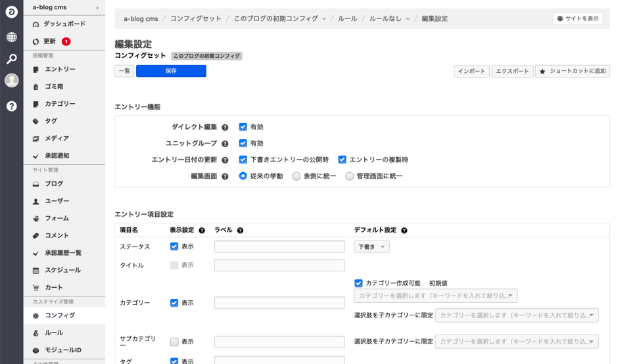The height and width of the screenshot is (364, 618).
Task: Show help icon next to デフォルト設定
Action: click(404, 231)
